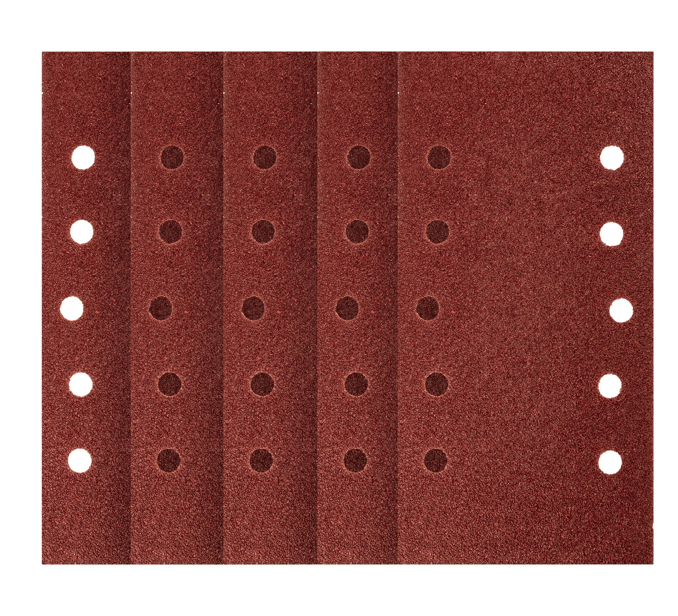678x616 pixels.
Task: Click the second dark hole in the third dark column
Action: [x=357, y=232]
